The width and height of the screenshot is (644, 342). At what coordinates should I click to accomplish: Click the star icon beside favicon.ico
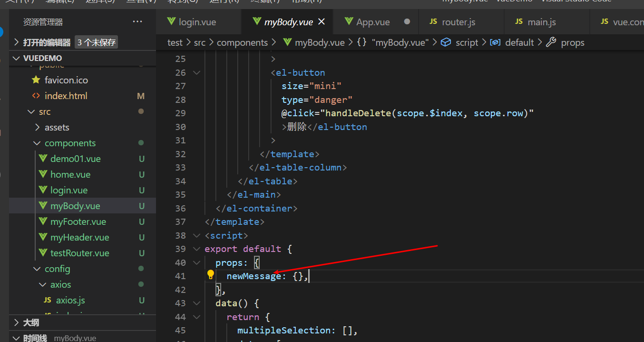click(x=36, y=80)
